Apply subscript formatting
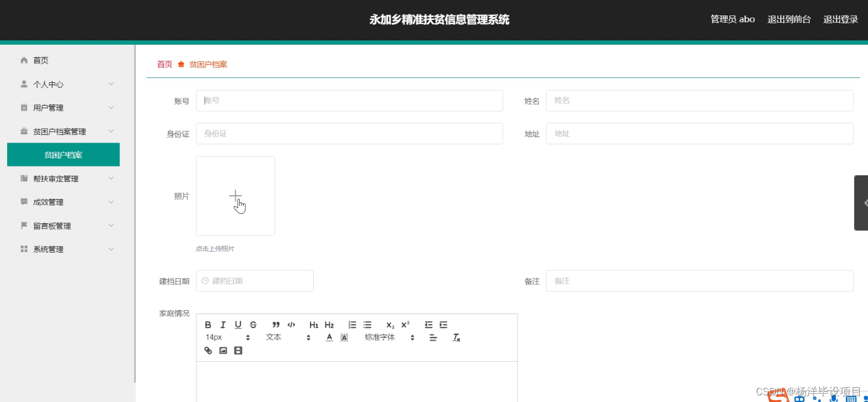Image resolution: width=868 pixels, height=402 pixels. [x=390, y=325]
